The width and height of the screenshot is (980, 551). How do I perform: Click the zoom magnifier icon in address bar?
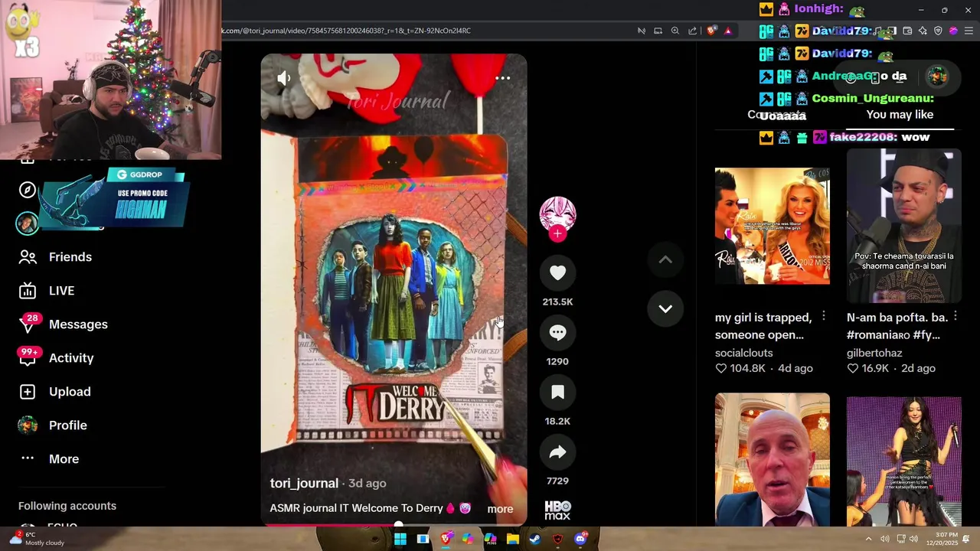click(x=675, y=31)
